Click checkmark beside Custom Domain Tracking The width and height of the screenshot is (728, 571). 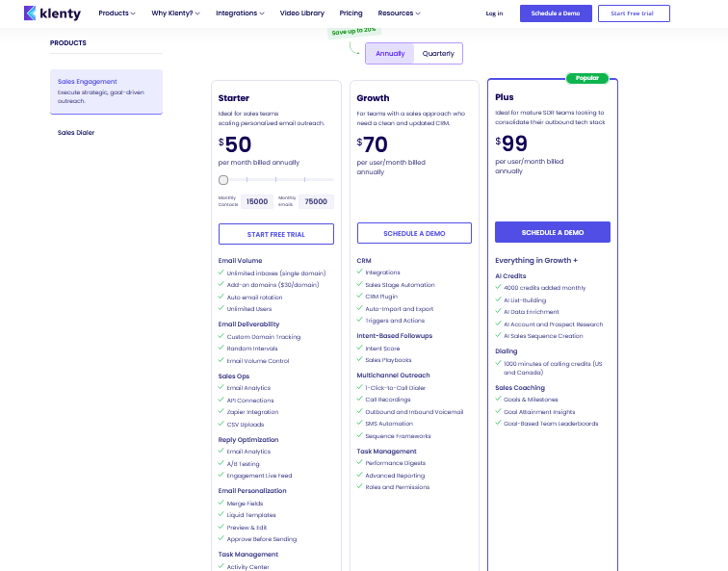pyautogui.click(x=221, y=336)
